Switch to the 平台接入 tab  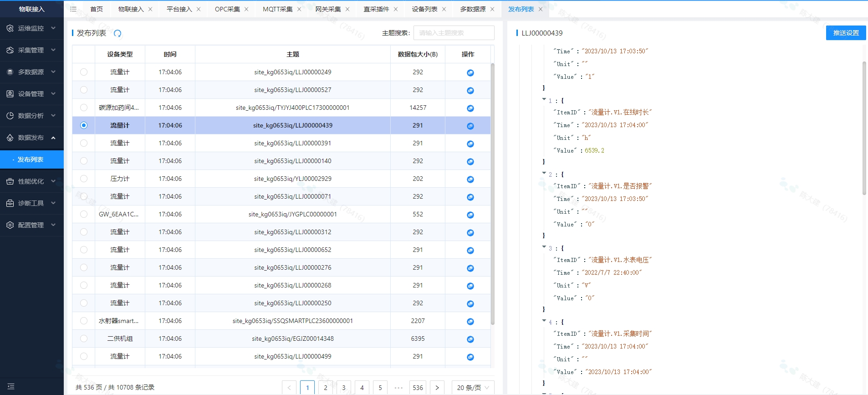point(179,9)
